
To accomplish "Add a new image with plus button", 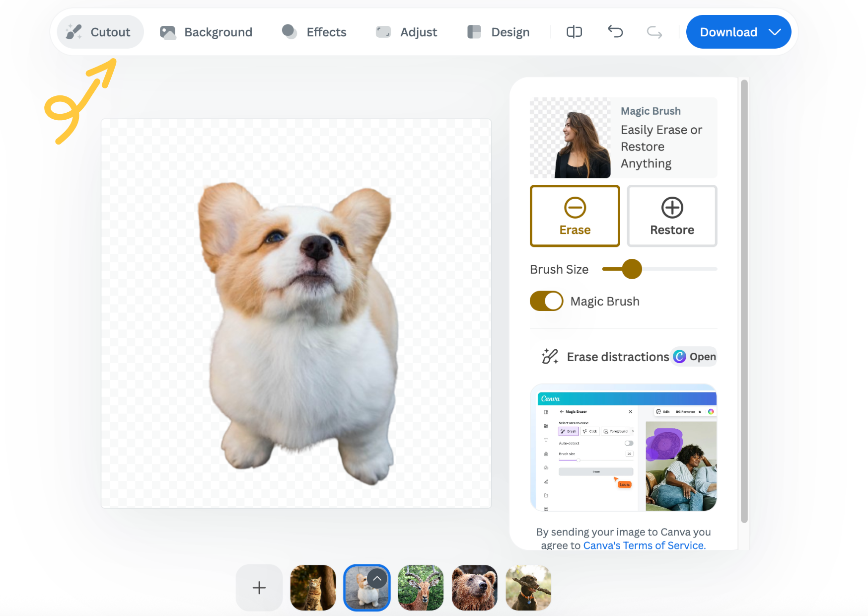I will [x=259, y=588].
